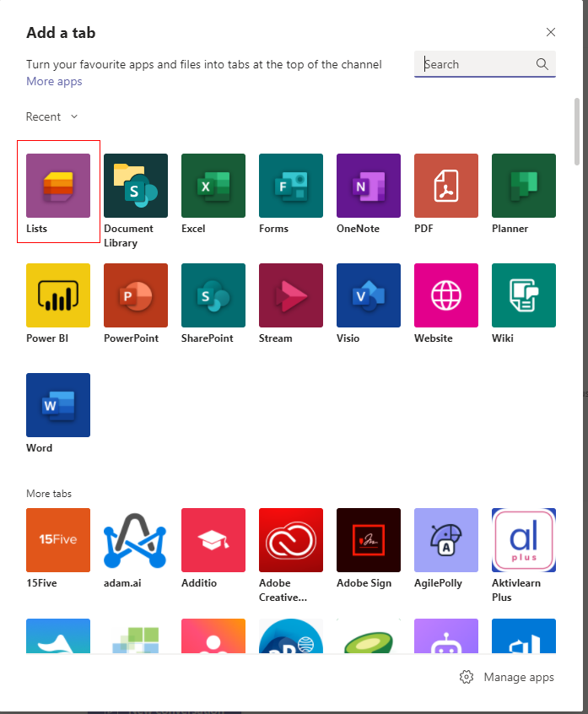Image resolution: width=588 pixels, height=714 pixels.
Task: Click the Power BI label
Action: (x=47, y=338)
